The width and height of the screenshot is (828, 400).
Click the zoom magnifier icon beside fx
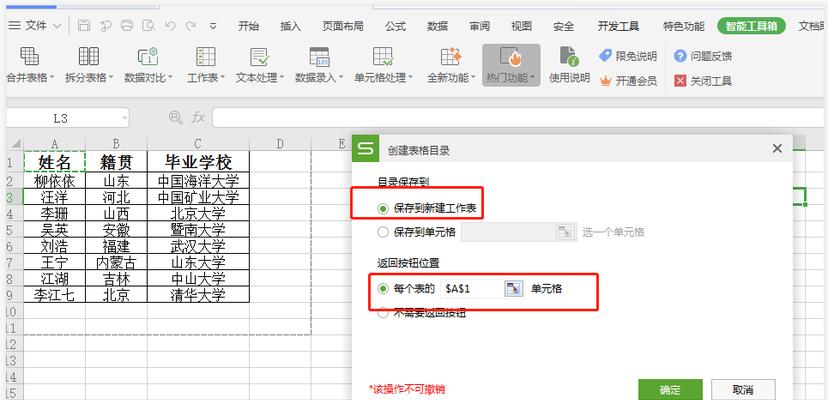[x=175, y=118]
